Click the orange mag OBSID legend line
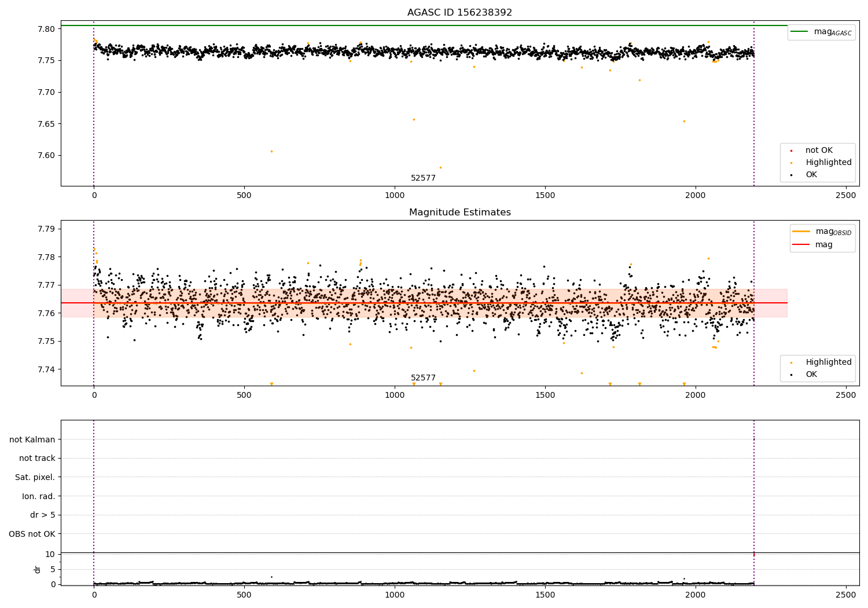Image resolution: width=868 pixels, height=608 pixels. pyautogui.click(x=801, y=232)
